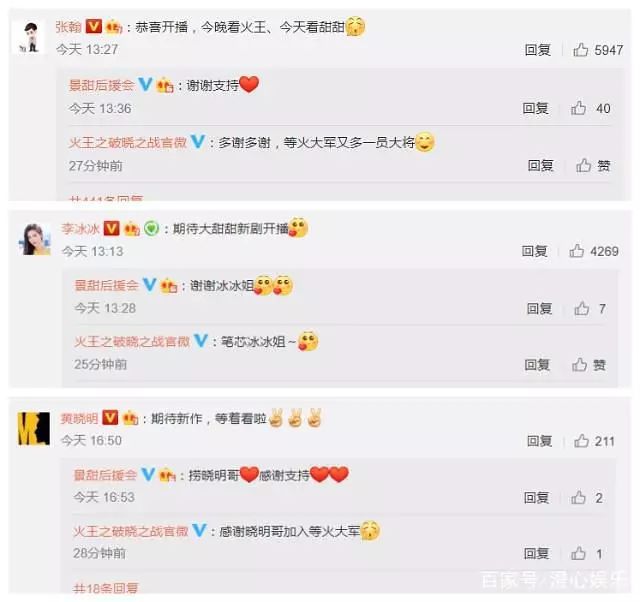Like 李冰冰's comment with 4269 likes
This screenshot has width=640, height=602.
pyautogui.click(x=593, y=251)
